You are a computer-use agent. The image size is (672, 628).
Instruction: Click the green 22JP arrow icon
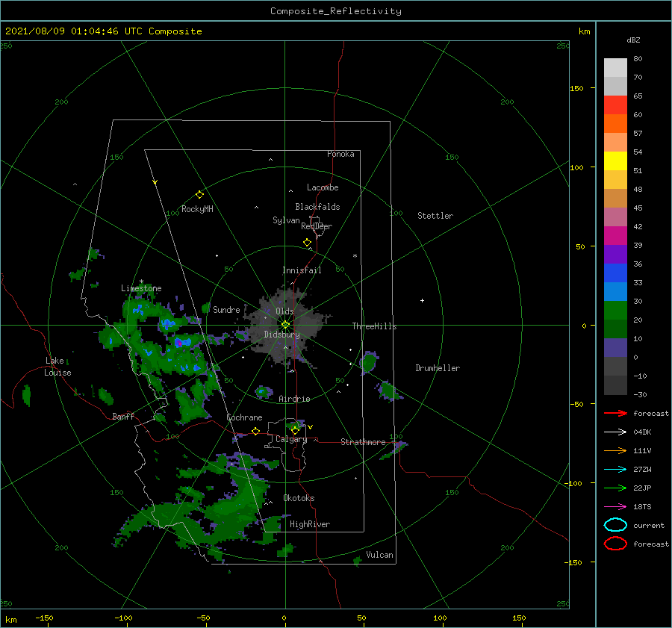615,488
